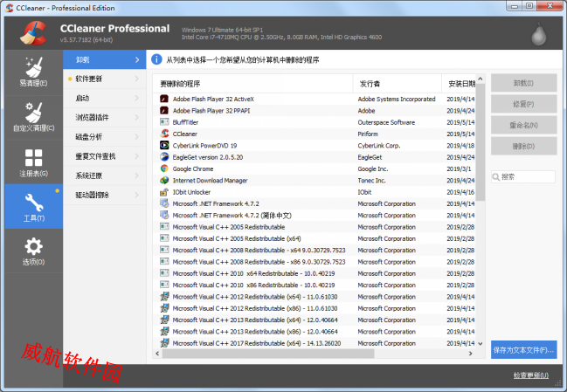Select the Internet Download Manager row
Viewport: 567px width, 392px height.
click(x=315, y=180)
